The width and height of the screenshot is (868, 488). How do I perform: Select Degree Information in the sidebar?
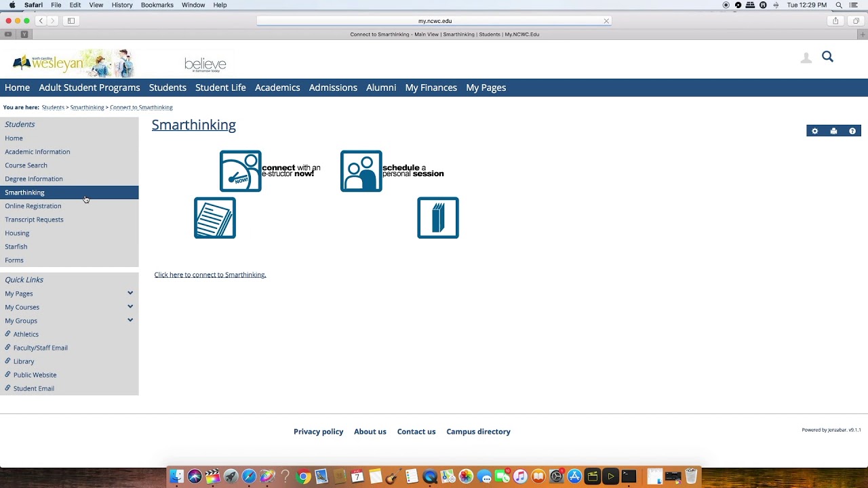34,179
